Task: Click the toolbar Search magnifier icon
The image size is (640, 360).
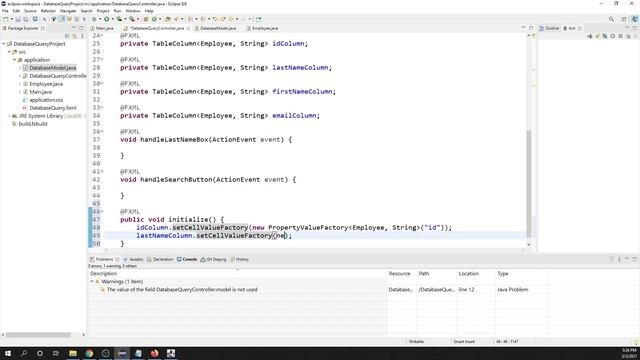Action: coord(611,19)
